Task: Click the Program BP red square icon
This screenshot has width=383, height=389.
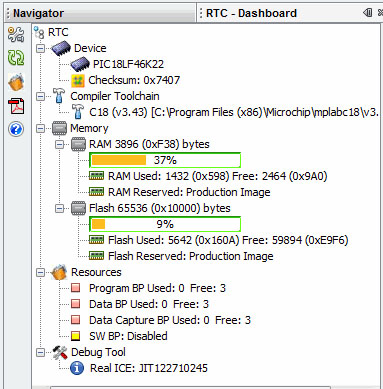Action: click(x=76, y=288)
